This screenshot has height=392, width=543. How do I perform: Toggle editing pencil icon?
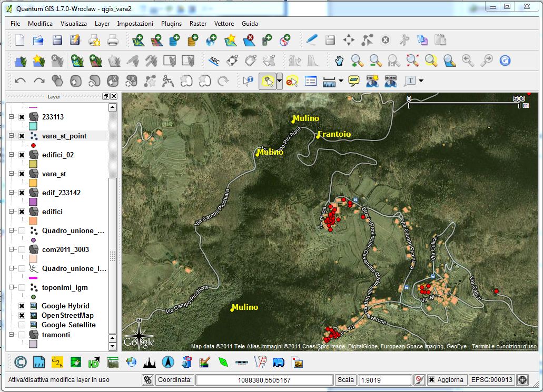(312, 40)
